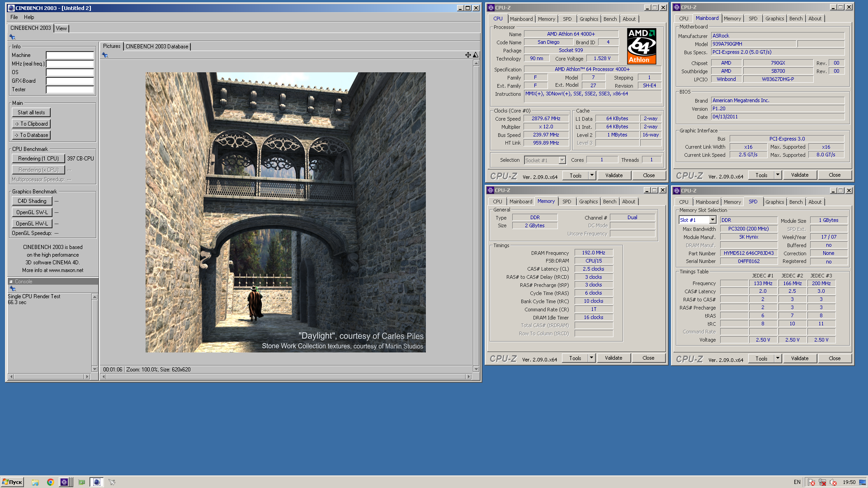Open the Tools dropdown arrow in CPU-Z Mainboard window

point(778,175)
